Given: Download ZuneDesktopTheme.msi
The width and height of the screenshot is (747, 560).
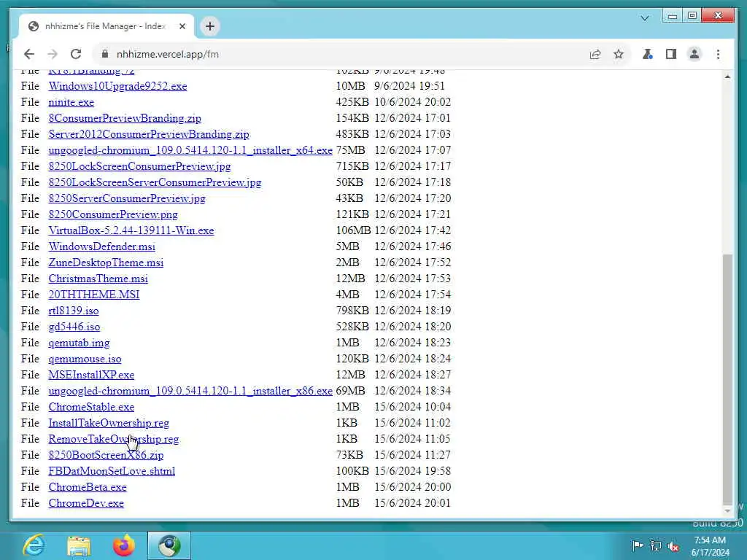Looking at the screenshot, I should click(106, 262).
